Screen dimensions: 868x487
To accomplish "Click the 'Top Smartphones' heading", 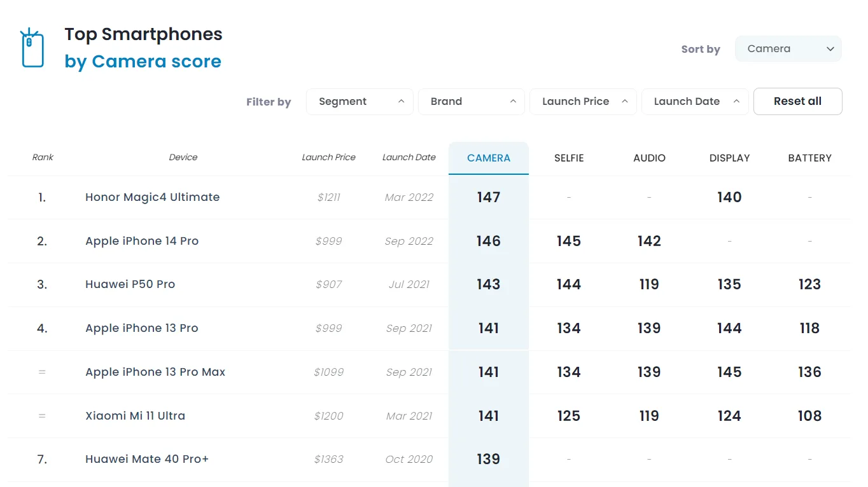I will tap(144, 34).
